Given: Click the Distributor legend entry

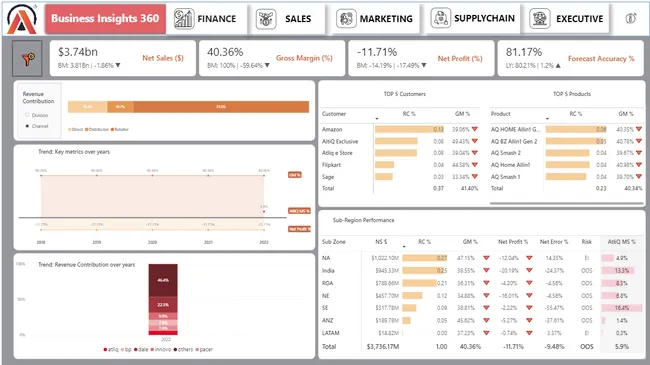Looking at the screenshot, I should click(x=97, y=129).
